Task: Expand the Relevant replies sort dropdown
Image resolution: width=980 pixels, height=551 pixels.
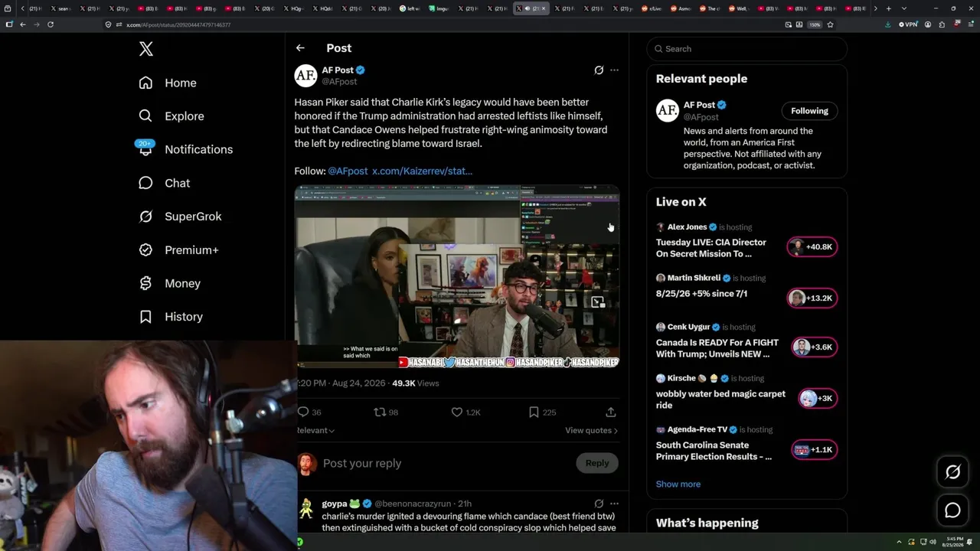Action: (x=315, y=430)
